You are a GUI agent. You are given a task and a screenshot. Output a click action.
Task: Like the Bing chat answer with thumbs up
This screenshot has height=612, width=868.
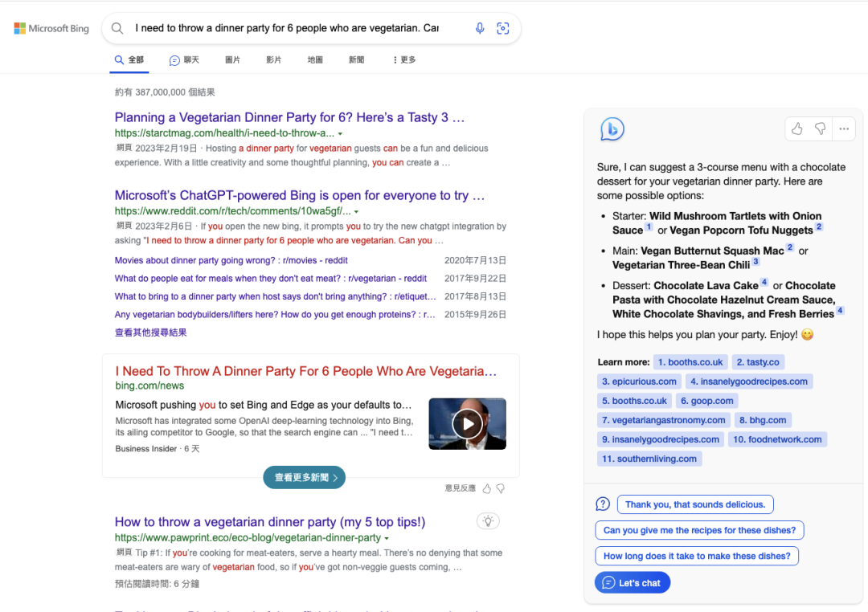[x=796, y=129]
